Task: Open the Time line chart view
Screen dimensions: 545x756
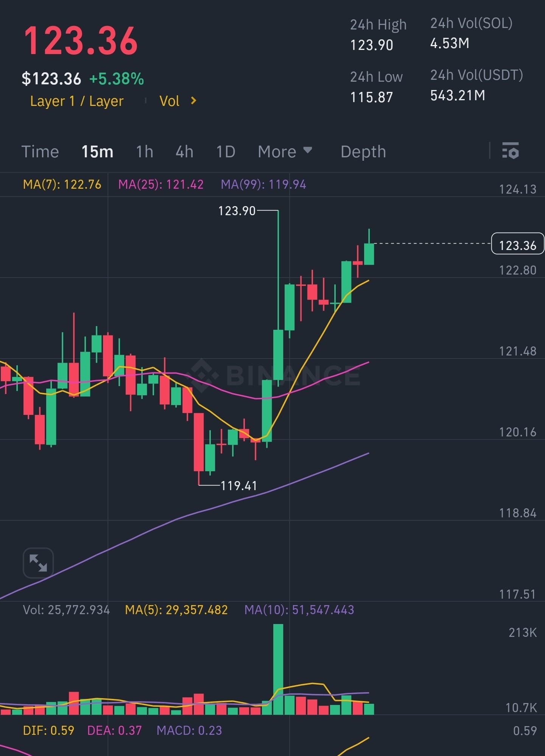Action: tap(40, 152)
